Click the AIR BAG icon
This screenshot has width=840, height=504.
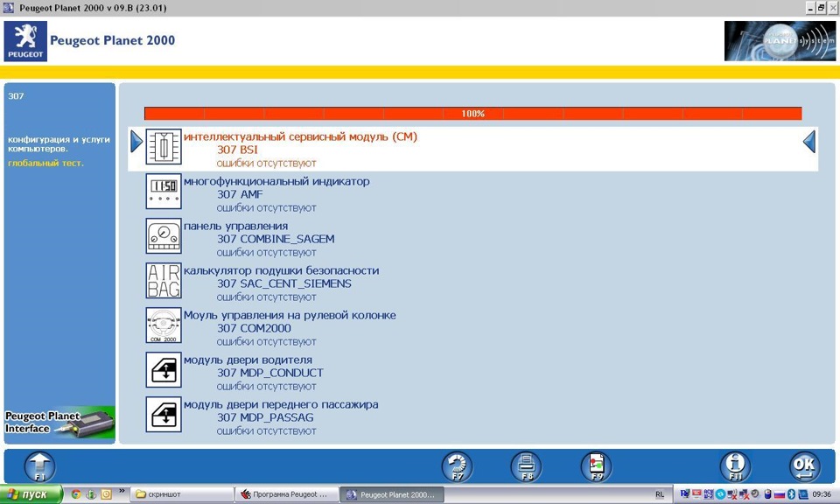[x=164, y=281]
